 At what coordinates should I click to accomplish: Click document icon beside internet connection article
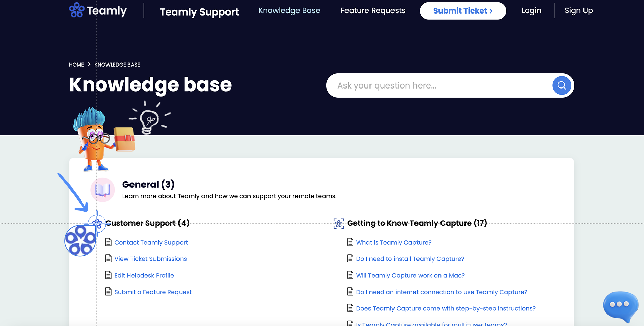tap(350, 292)
